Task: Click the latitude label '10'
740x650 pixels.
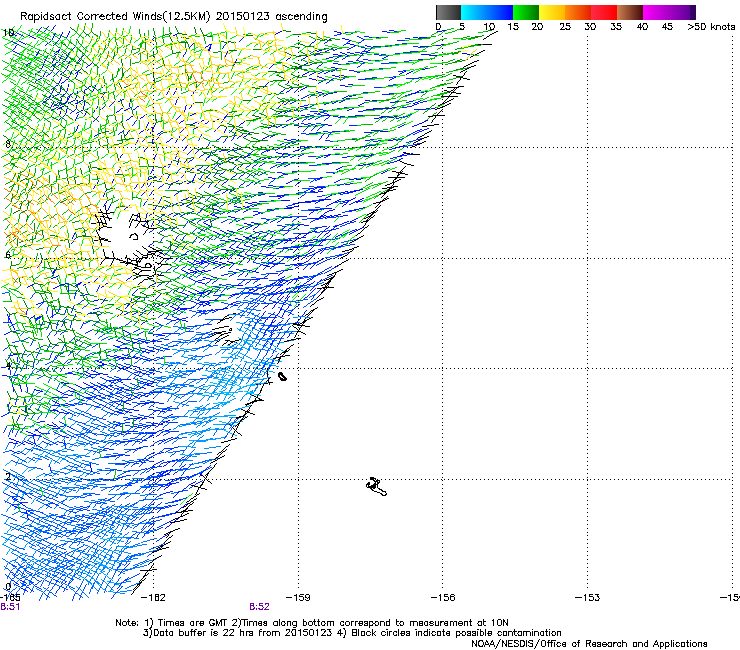Action: 8,33
